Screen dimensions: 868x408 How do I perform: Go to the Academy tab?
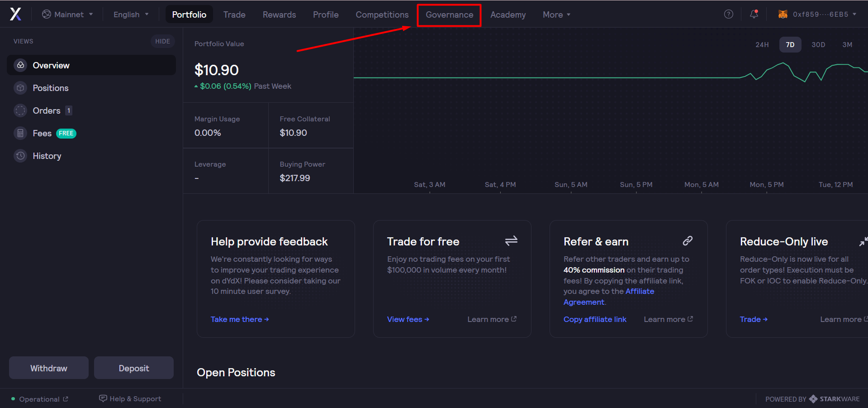point(508,14)
